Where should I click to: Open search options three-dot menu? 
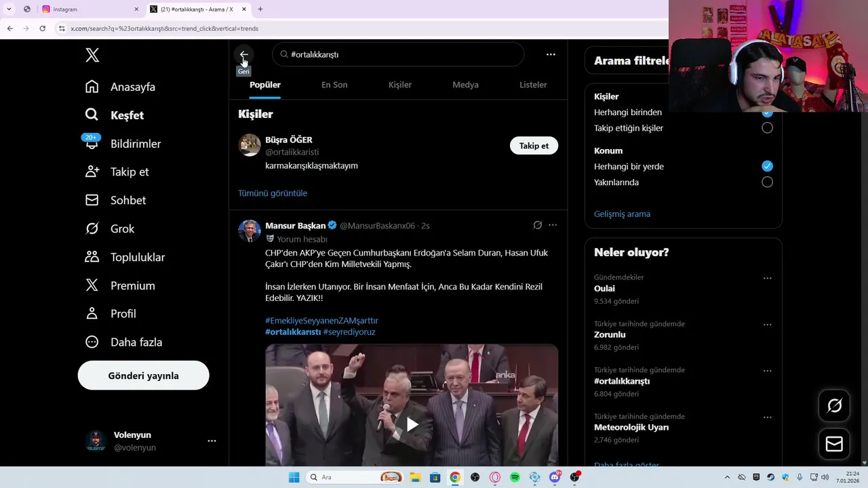point(551,55)
